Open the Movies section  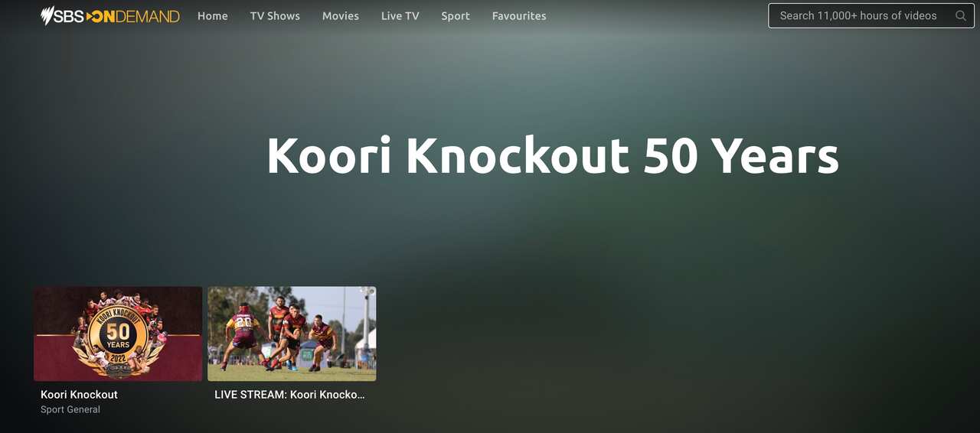tap(341, 16)
